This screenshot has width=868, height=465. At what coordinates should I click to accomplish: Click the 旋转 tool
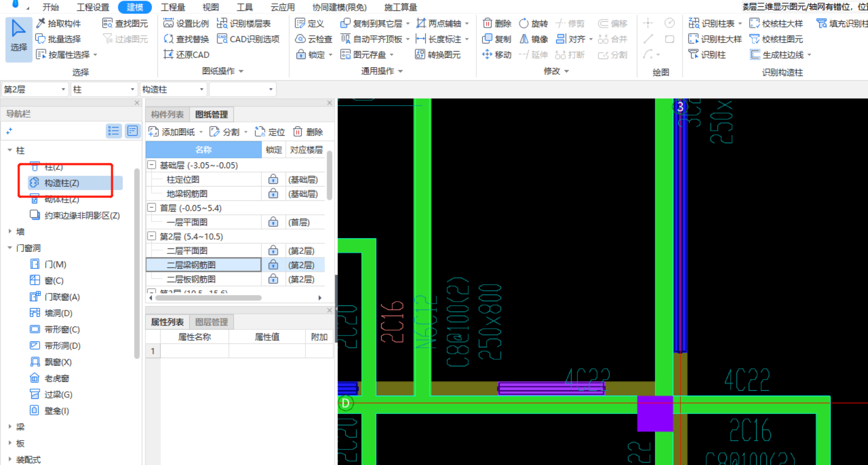point(533,23)
